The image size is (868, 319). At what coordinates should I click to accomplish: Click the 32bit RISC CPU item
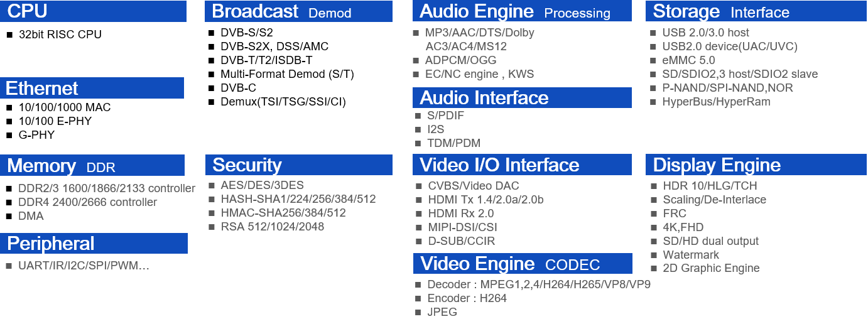[60, 35]
